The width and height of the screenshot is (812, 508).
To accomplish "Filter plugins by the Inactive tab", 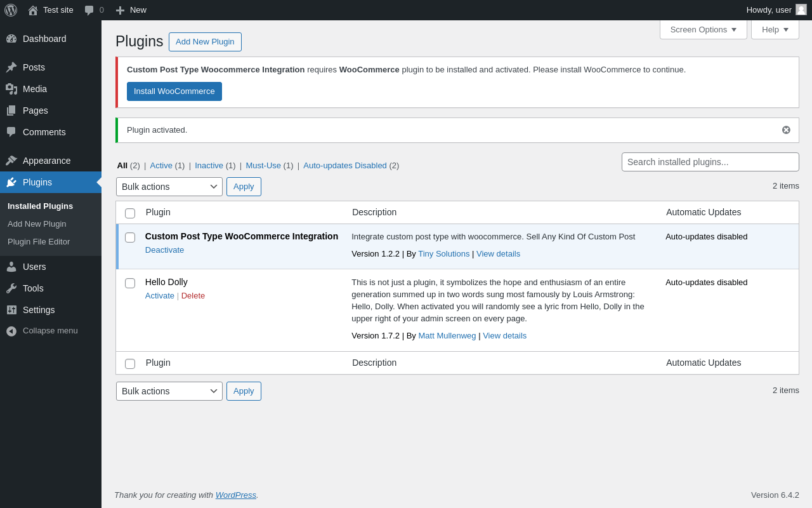I will coord(209,166).
